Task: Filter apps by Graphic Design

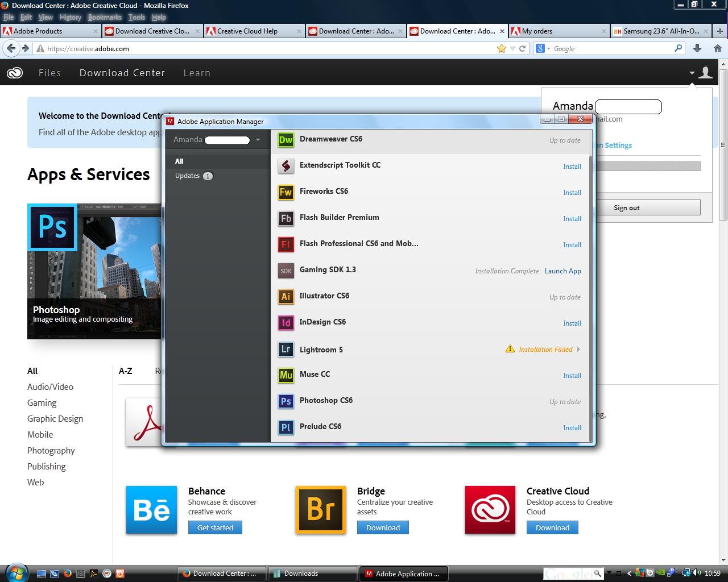Action: [x=55, y=419]
